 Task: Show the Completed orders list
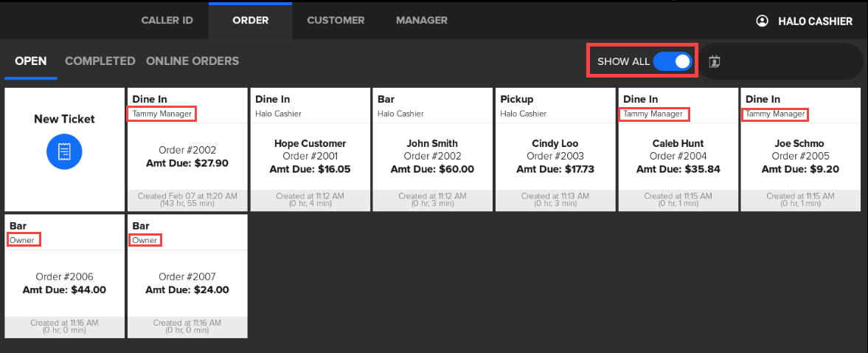[x=100, y=61]
